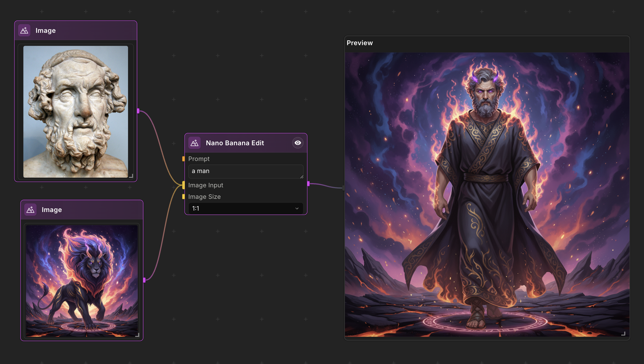Click the Preview panel title label
The width and height of the screenshot is (644, 364).
click(360, 43)
